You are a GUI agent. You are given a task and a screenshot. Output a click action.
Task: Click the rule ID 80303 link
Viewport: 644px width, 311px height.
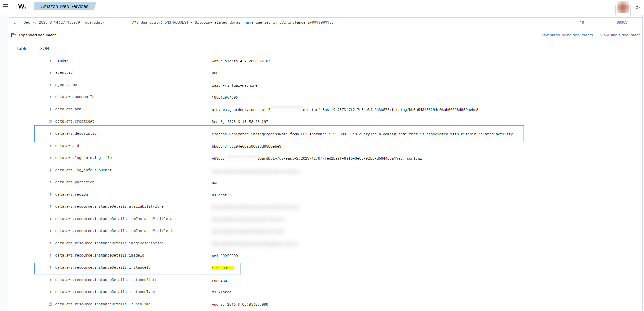(622, 23)
